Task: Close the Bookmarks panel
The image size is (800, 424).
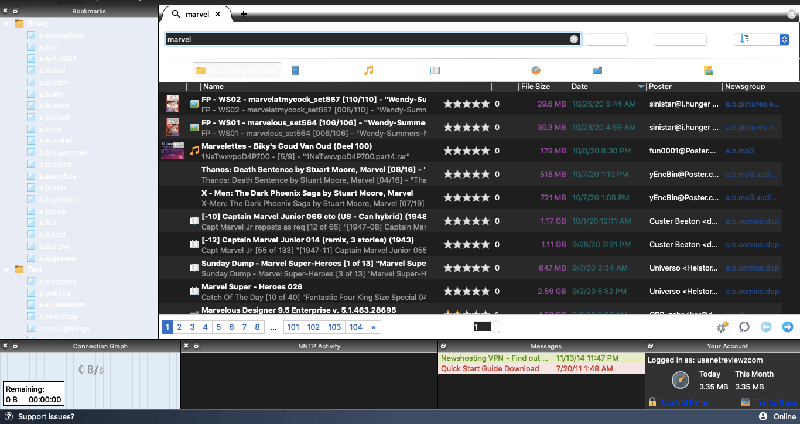Action: (x=6, y=11)
